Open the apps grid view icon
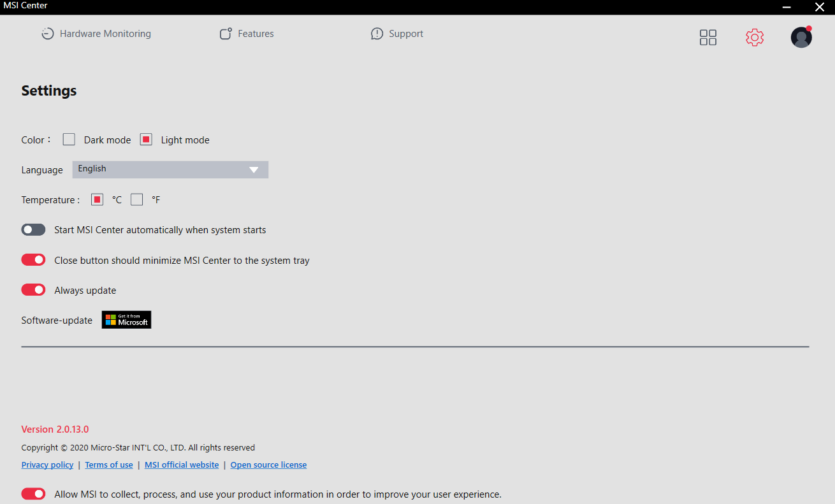This screenshot has height=504, width=835. [x=708, y=38]
